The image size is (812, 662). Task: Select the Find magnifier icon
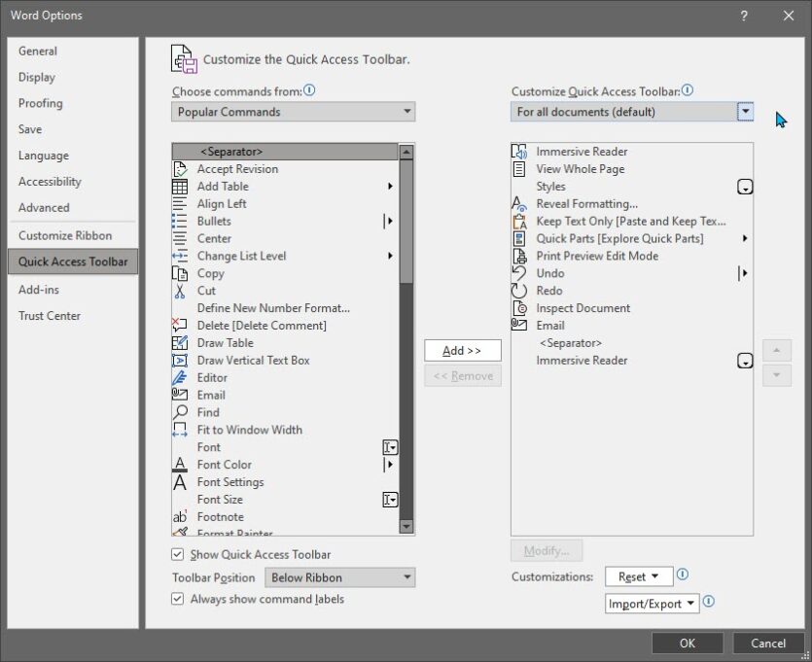click(180, 412)
